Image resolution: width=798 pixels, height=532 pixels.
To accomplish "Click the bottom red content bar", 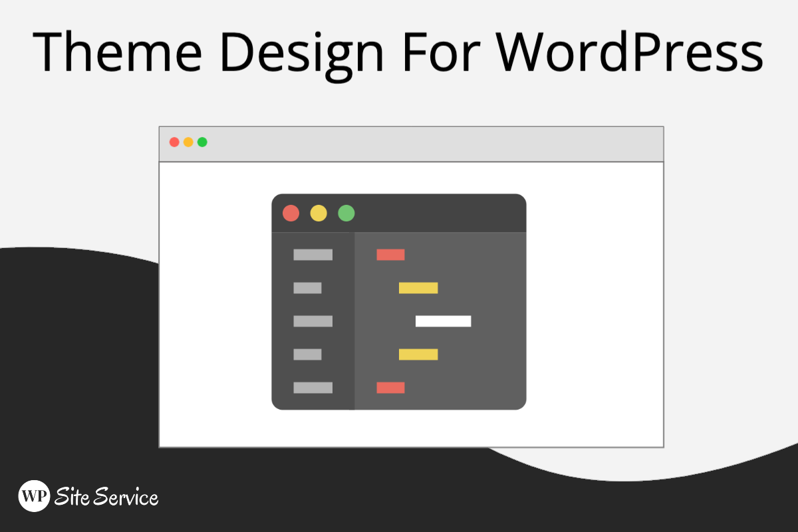I will point(390,386).
